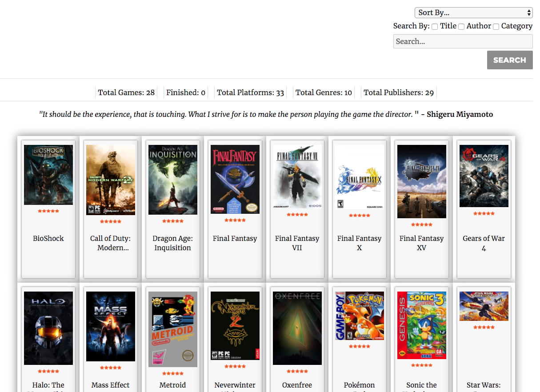540x392 pixels.
Task: Select the Dragon Age Inquisition cover
Action: pos(173,180)
